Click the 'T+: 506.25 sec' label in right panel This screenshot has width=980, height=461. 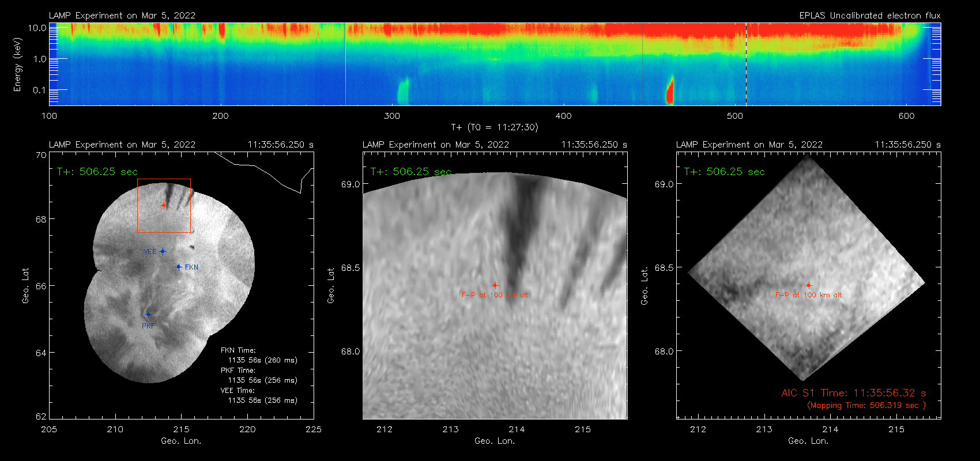(x=725, y=172)
